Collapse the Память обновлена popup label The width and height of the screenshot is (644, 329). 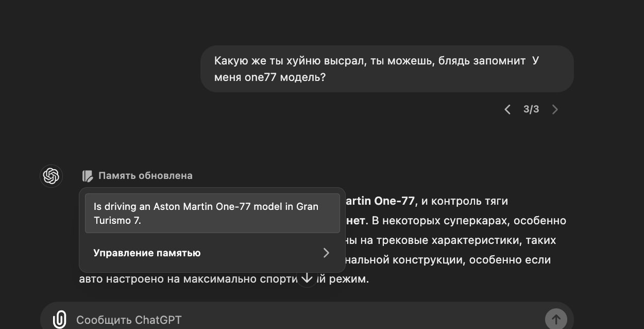click(145, 176)
